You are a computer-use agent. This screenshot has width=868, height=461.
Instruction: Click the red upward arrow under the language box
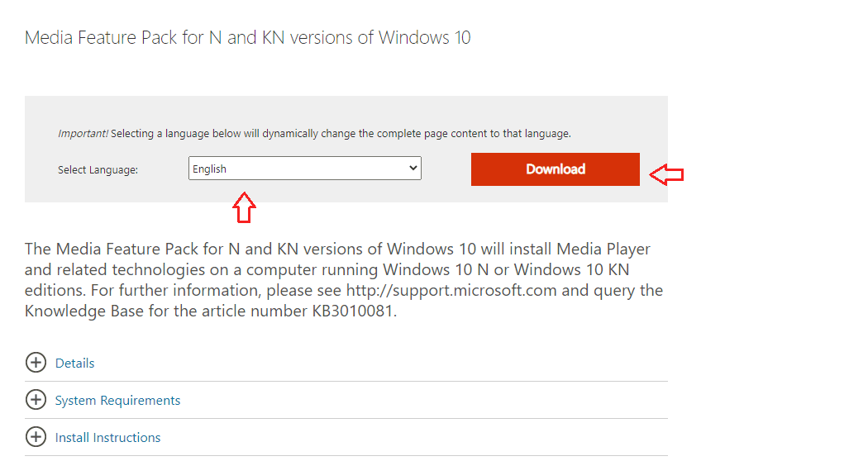244,207
